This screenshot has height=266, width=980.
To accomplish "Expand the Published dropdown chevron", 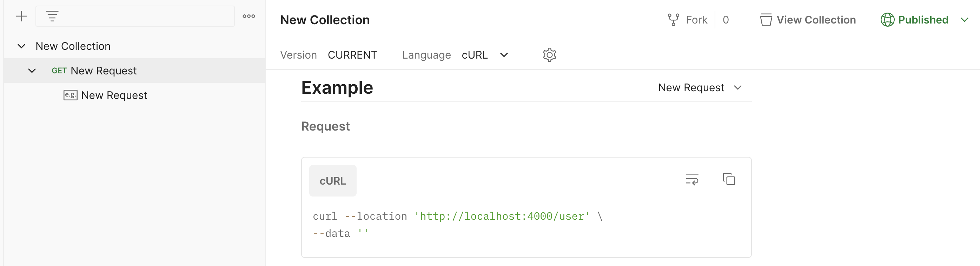I will (964, 20).
